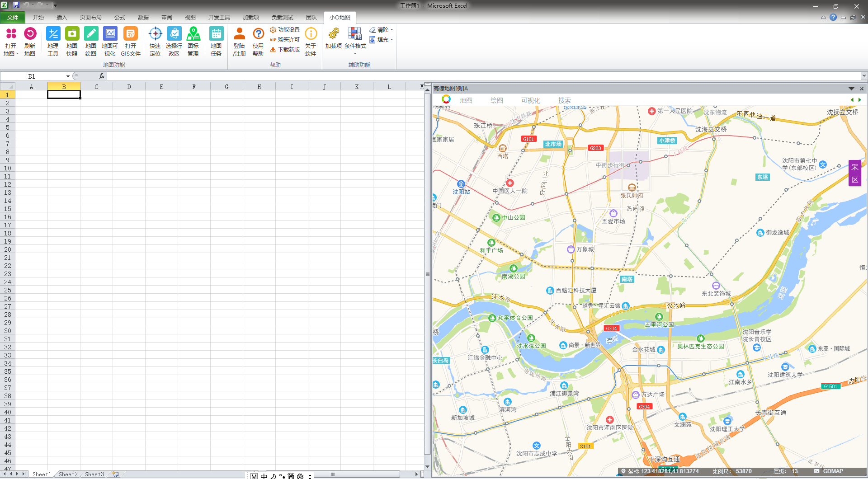The height and width of the screenshot is (479, 868).
Task: Click the 坐标 coordinates readout
Action: [663, 471]
